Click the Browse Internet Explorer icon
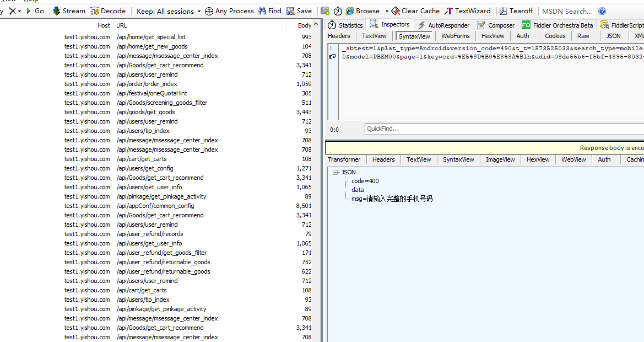Screen dimensions: 644x342 pos(350,11)
